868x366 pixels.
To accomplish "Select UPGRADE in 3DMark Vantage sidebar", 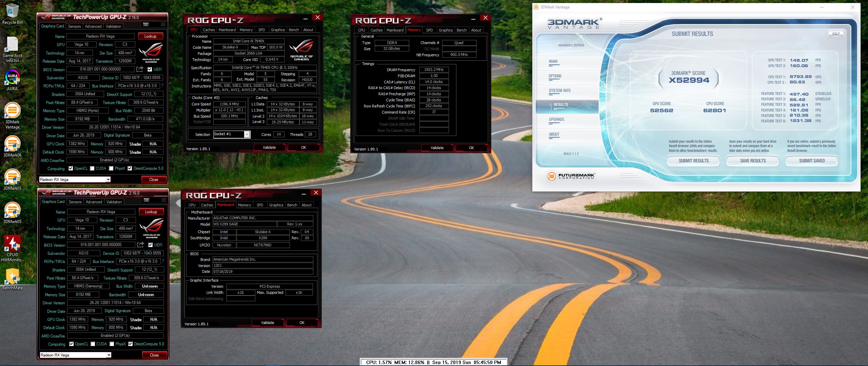I will pos(557,119).
